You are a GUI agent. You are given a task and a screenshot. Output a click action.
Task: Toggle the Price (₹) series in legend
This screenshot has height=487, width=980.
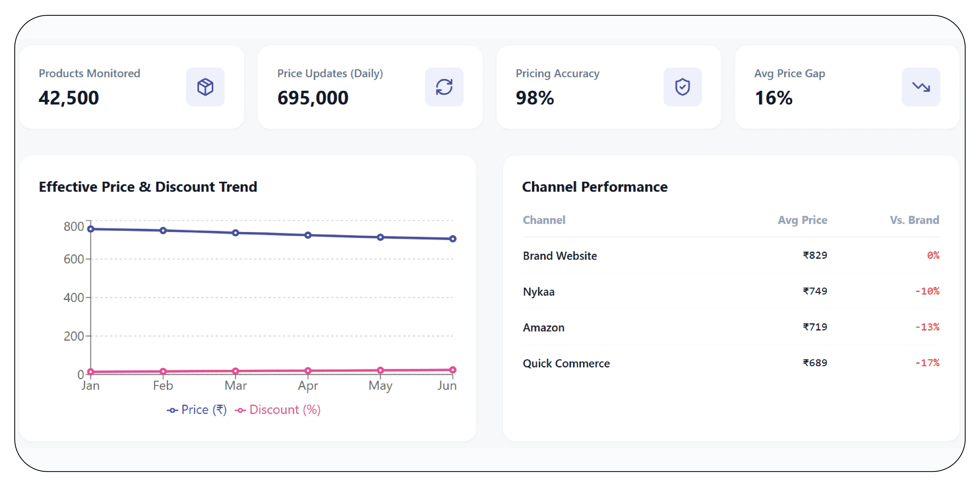click(x=197, y=410)
